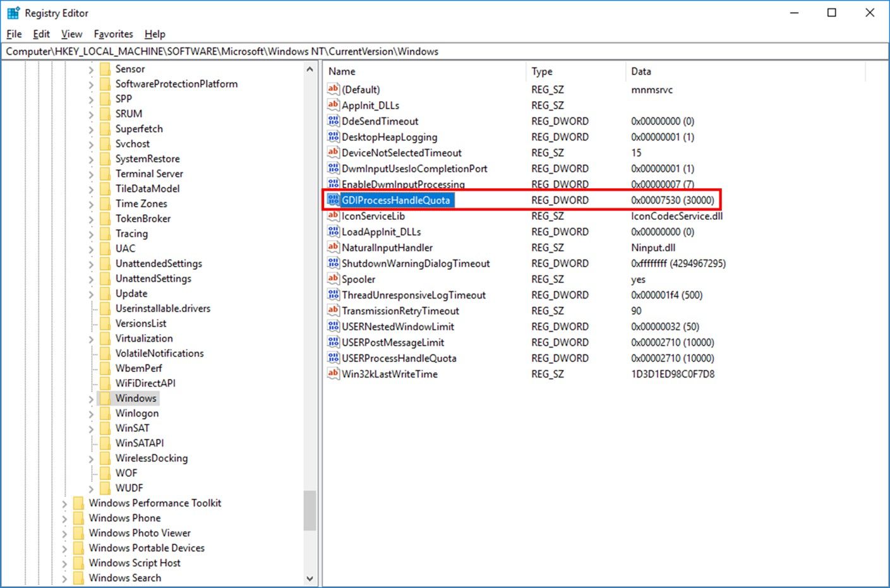890x588 pixels.
Task: Select the Windows Portable Devices key
Action: tap(147, 548)
